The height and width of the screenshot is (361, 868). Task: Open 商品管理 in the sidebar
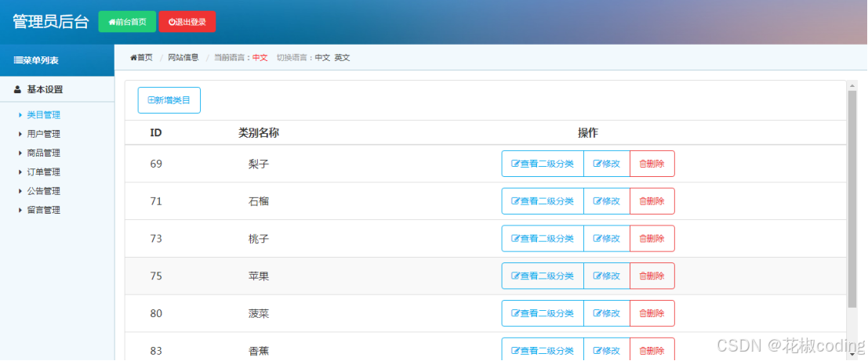tap(43, 153)
